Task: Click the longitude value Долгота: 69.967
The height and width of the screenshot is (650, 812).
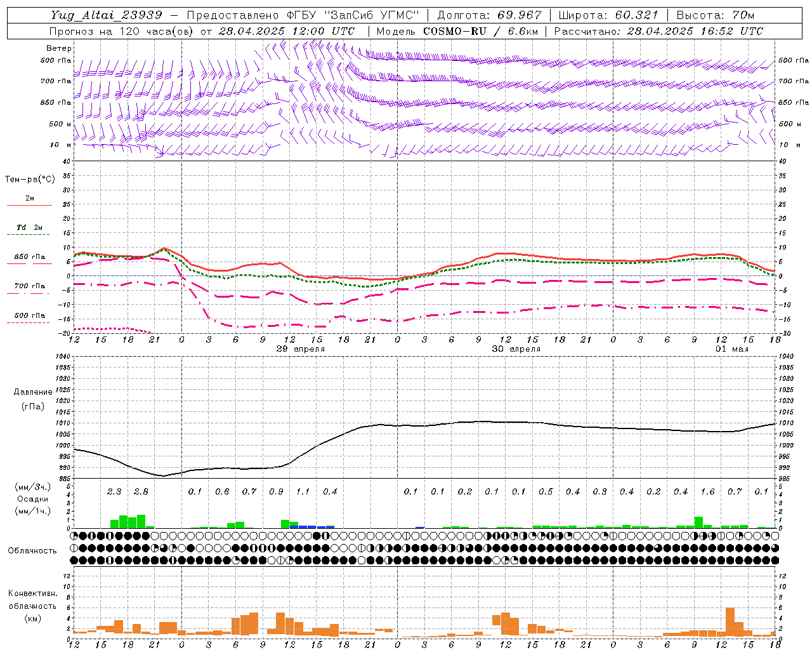Action: [x=490, y=15]
